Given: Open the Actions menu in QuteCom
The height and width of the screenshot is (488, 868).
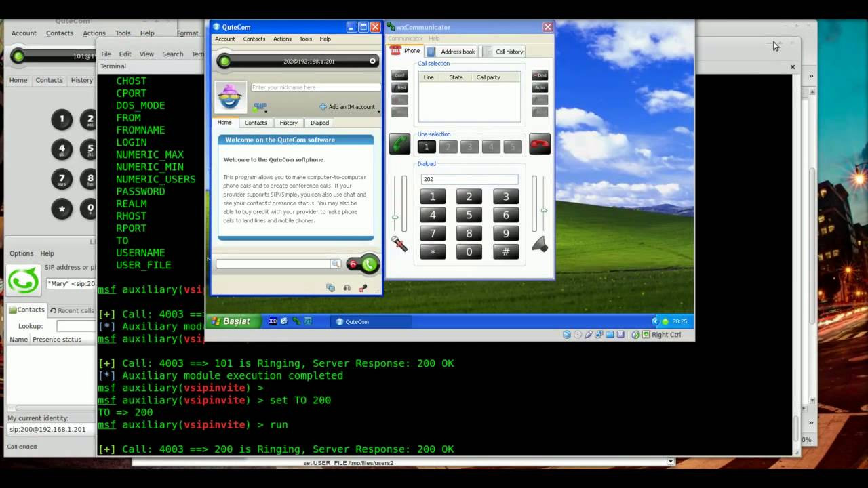Looking at the screenshot, I should click(x=282, y=39).
